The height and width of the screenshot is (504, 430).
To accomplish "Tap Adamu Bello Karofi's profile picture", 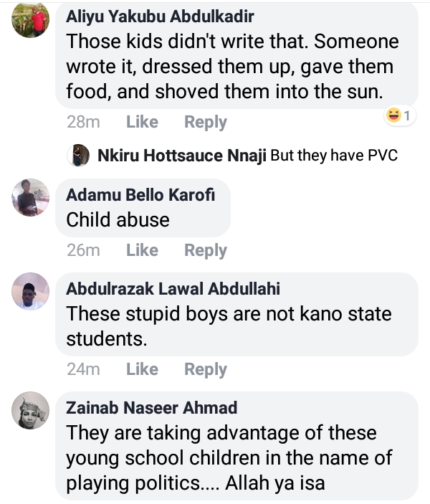I will click(31, 196).
